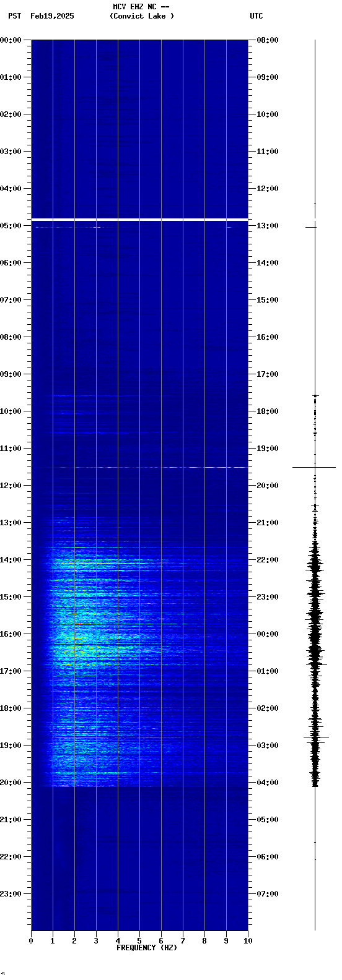Click the 5 Hz frequency tick label

139,941
